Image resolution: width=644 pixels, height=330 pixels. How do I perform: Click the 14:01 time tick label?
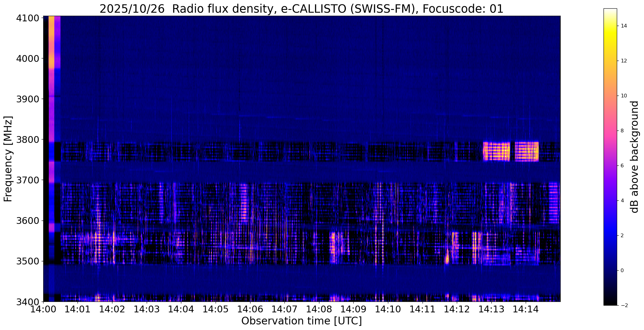pos(78,309)
